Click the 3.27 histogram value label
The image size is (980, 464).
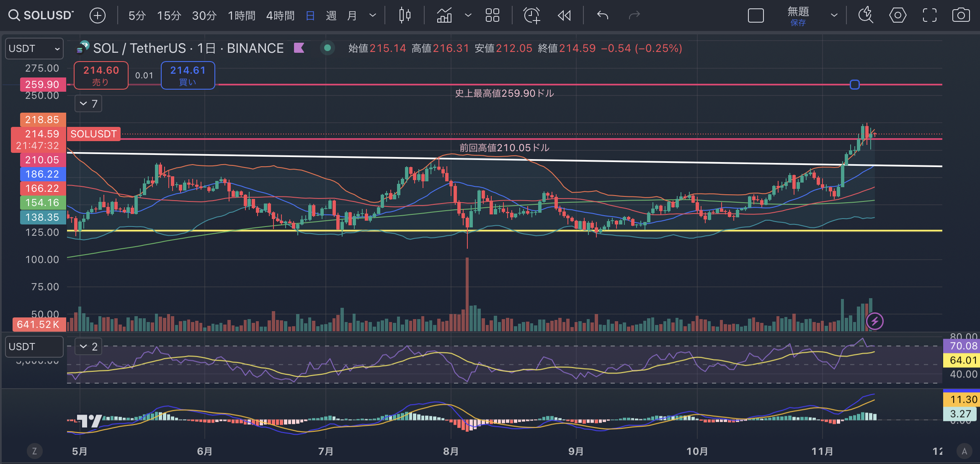(959, 414)
